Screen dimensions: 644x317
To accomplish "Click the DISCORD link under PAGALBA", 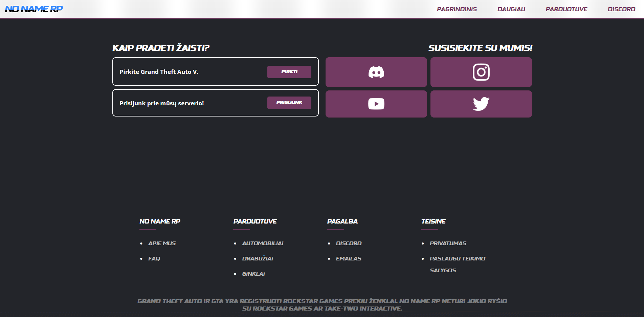I will coord(349,243).
